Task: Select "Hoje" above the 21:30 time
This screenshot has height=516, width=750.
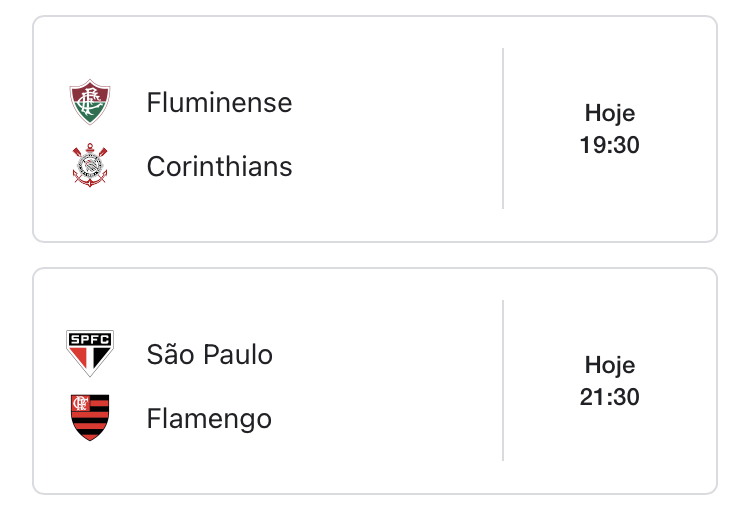Action: [x=609, y=365]
